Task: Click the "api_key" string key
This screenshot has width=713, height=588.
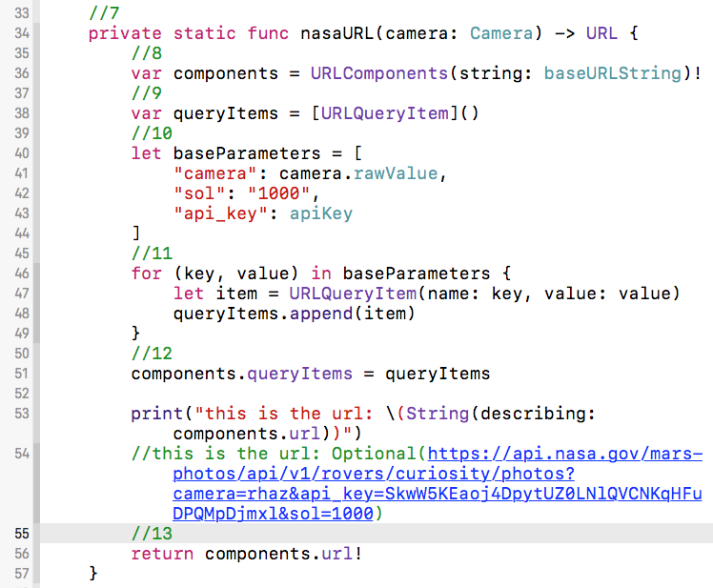Action: click(x=220, y=213)
